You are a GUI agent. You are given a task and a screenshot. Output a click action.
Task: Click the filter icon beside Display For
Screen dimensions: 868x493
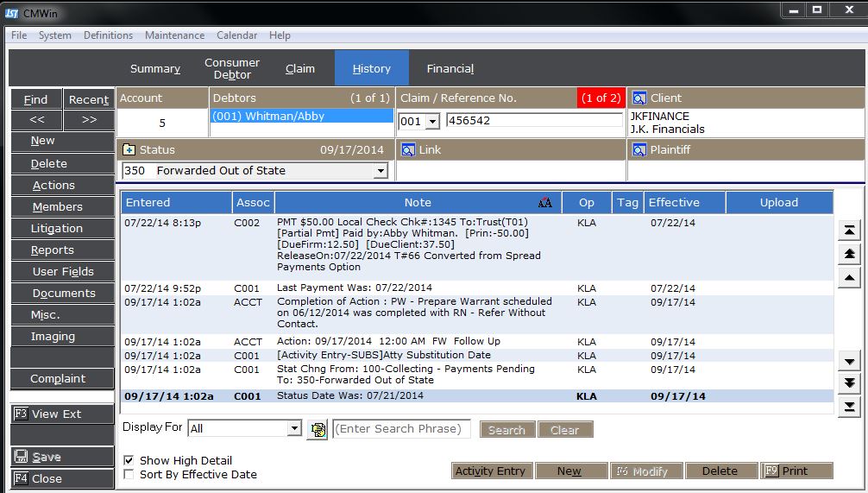pyautogui.click(x=317, y=429)
